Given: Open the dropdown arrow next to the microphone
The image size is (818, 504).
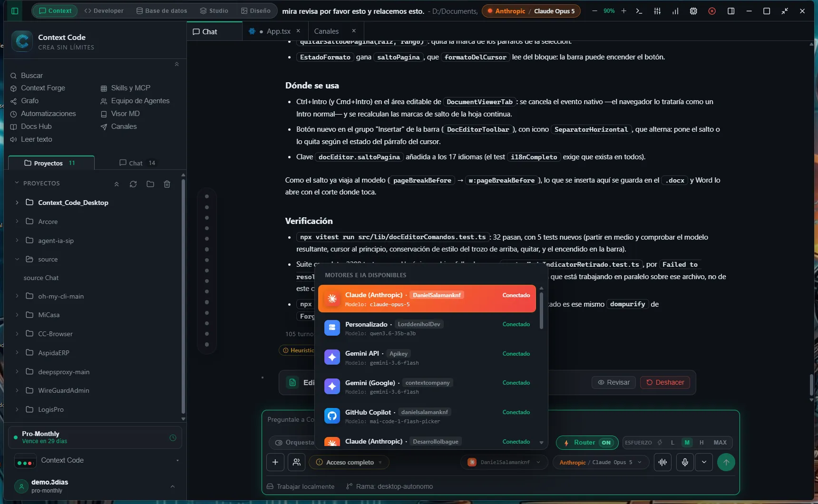Looking at the screenshot, I should [x=704, y=462].
